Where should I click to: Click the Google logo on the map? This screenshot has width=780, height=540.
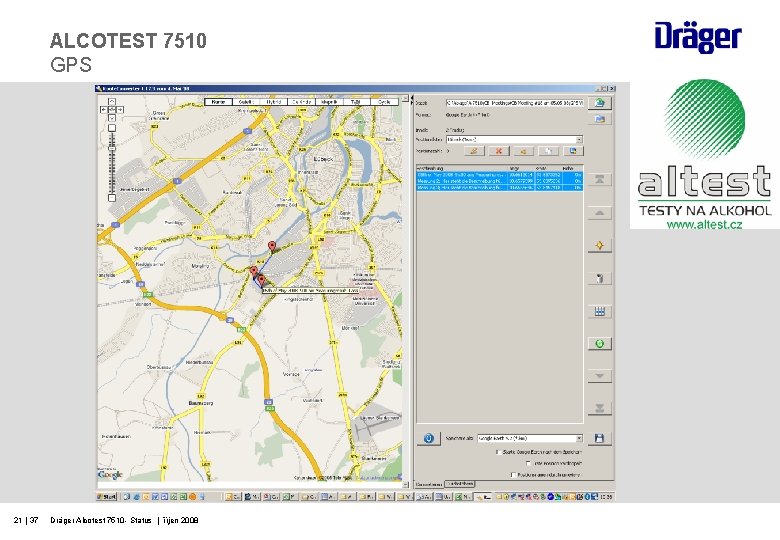[110, 474]
